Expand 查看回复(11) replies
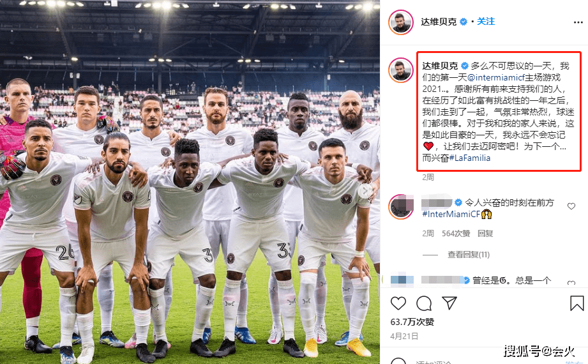This screenshot has width=588, height=364. tap(469, 255)
